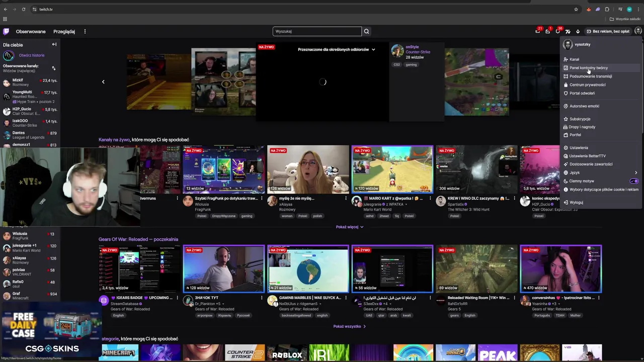Select Wyloguj to log out
Image resolution: width=644 pixels, height=362 pixels.
pyautogui.click(x=601, y=203)
